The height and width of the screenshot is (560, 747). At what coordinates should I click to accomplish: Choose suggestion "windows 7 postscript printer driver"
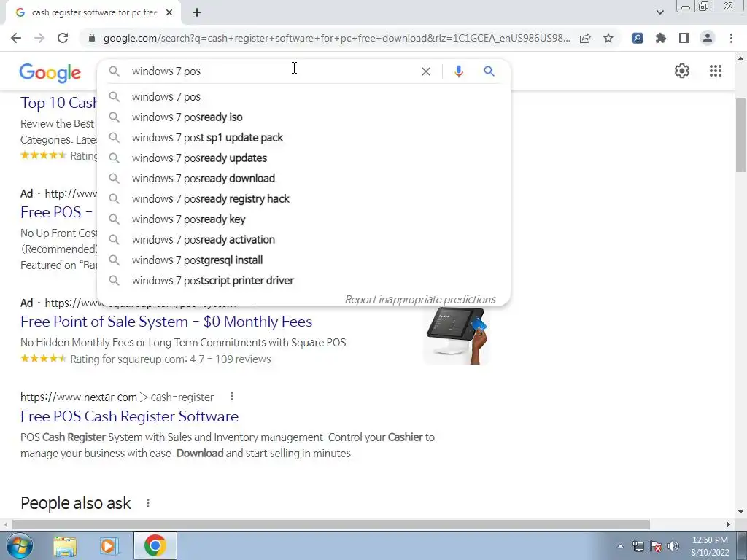click(x=303, y=281)
